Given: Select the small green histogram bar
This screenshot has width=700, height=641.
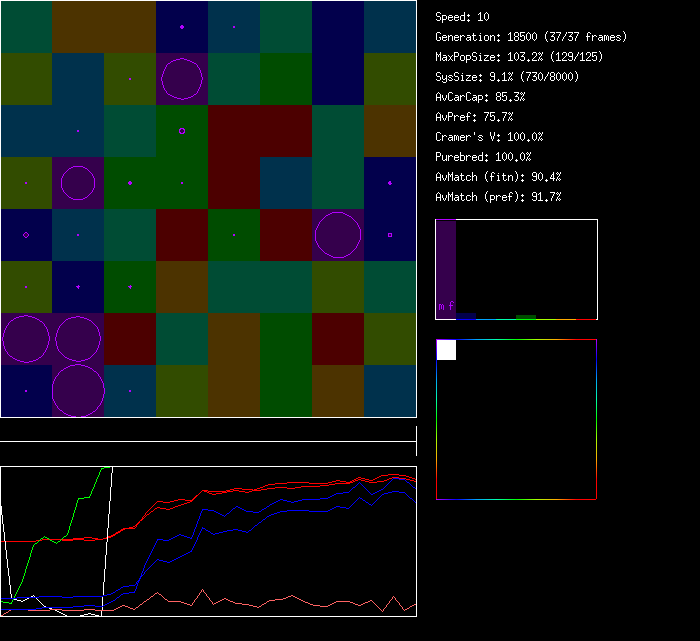Looking at the screenshot, I should coord(526,317).
